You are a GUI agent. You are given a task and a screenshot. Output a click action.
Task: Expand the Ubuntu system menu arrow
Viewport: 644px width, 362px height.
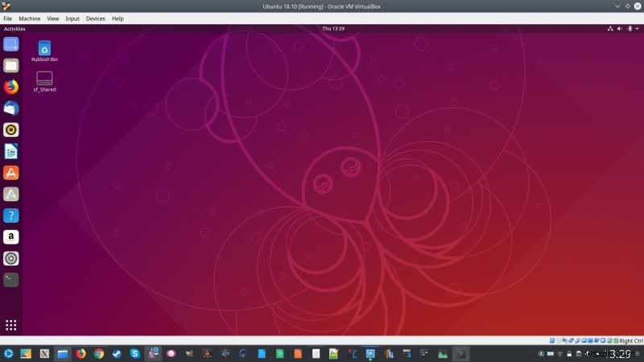637,29
